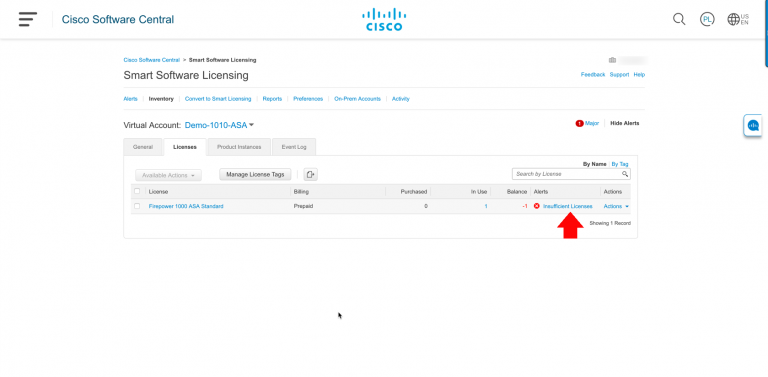768x377 pixels.
Task: Sort by the Billing column header
Action: [x=301, y=191]
